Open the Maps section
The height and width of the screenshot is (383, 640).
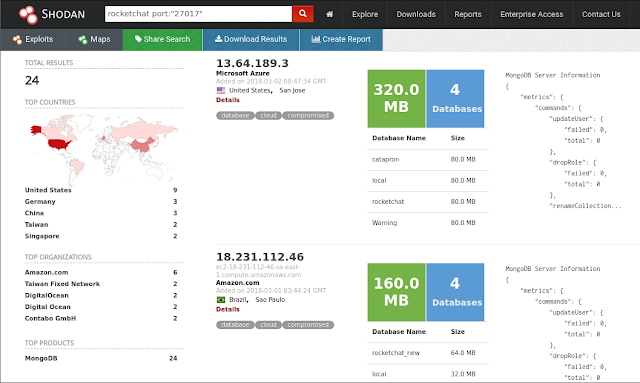click(x=94, y=40)
